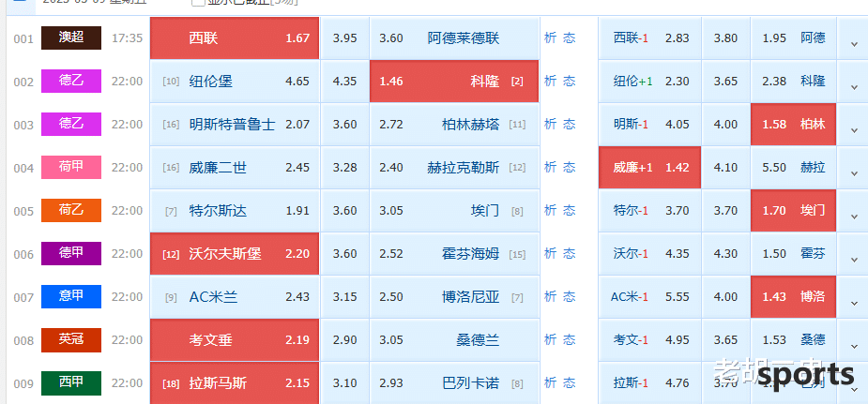Image resolution: width=868 pixels, height=404 pixels.
Task: Click the 荷乙 league badge
Action: tap(71, 211)
